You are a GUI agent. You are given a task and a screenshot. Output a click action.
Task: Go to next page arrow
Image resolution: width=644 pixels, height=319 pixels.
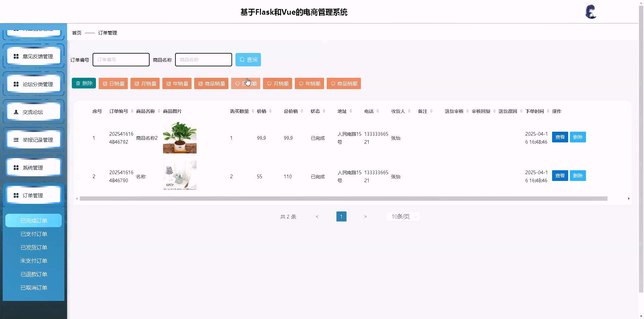coord(365,217)
